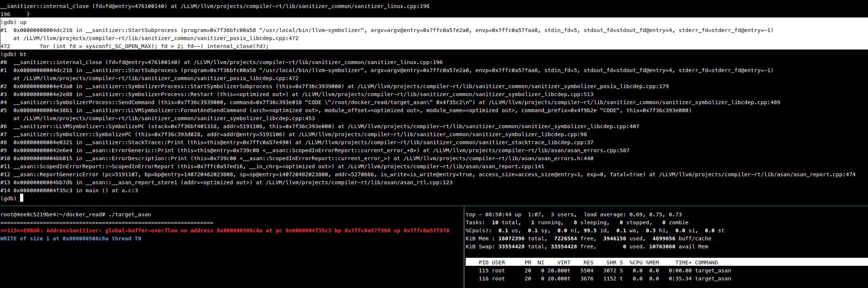The width and height of the screenshot is (868, 288).
Task: Click the %CPU column header in top
Action: 636,263
